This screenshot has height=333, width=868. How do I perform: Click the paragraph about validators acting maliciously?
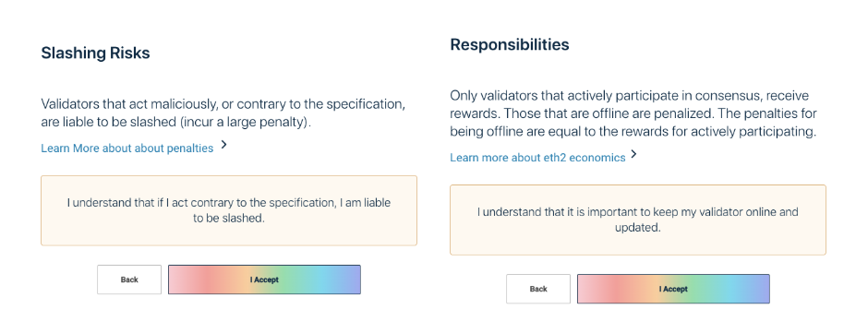(x=223, y=113)
